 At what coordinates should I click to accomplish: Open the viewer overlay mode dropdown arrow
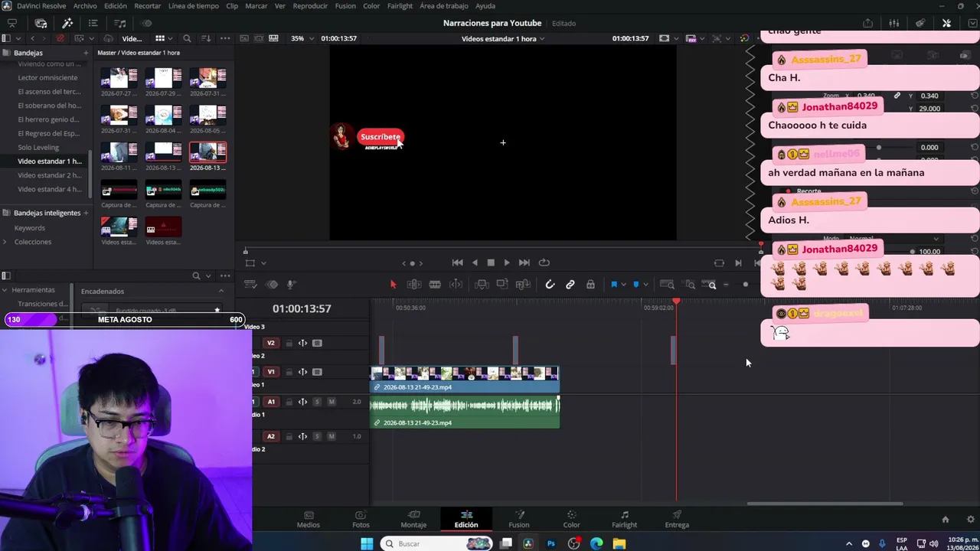coord(262,263)
